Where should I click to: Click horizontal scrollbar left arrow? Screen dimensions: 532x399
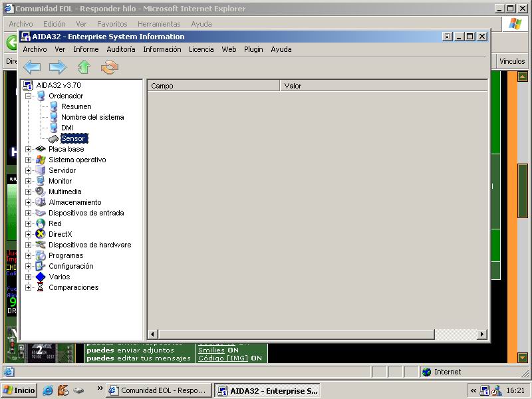(152, 334)
